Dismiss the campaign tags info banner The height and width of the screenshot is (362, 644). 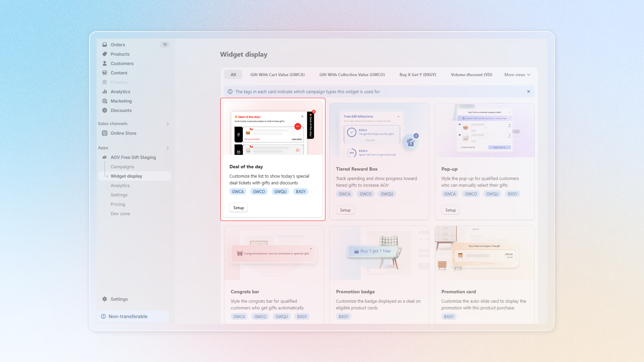click(x=528, y=92)
